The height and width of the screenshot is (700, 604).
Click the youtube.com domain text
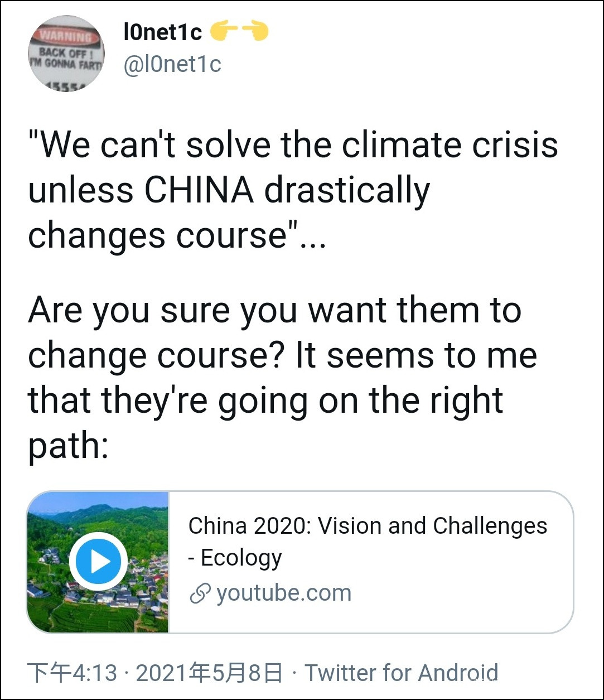[283, 593]
